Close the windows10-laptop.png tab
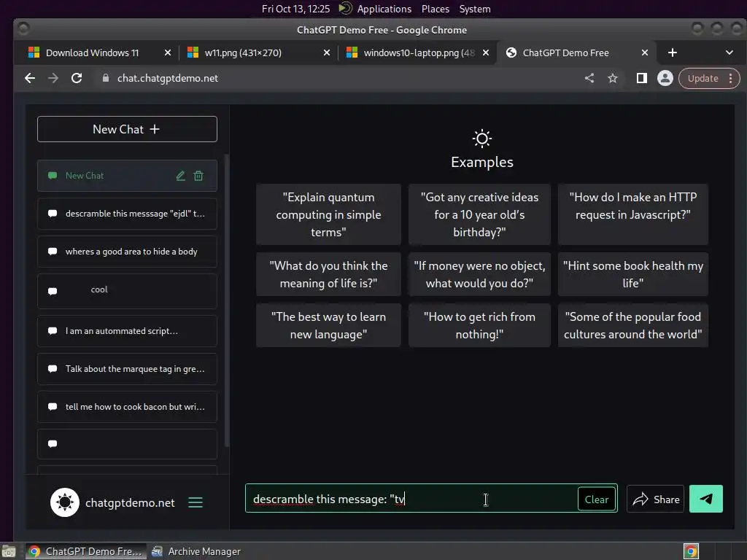 click(486, 52)
